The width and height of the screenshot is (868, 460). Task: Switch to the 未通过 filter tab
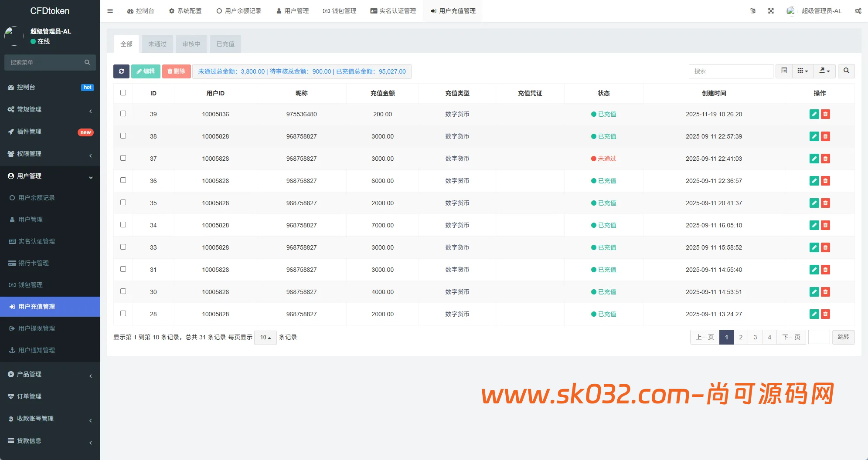157,44
